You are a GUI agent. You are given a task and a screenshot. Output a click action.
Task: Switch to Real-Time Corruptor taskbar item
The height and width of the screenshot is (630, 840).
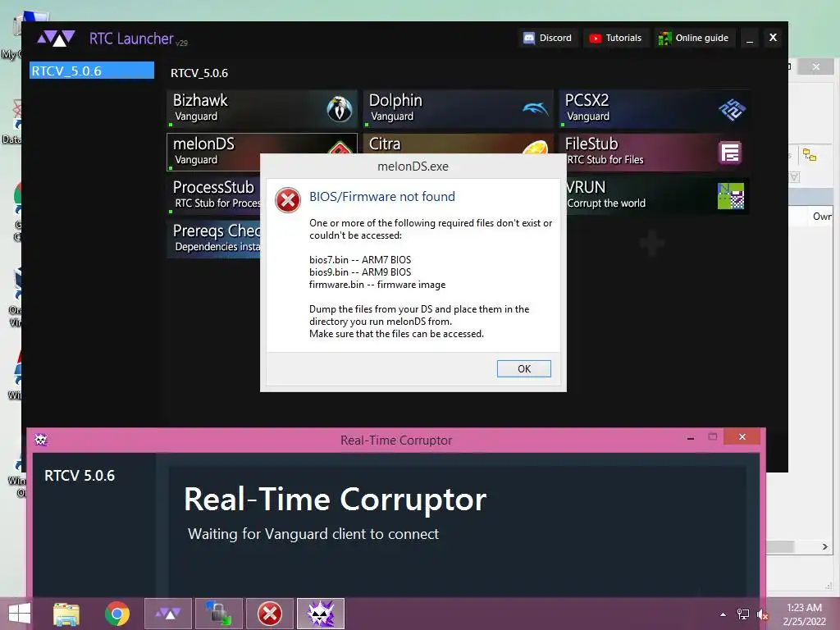coord(321,614)
